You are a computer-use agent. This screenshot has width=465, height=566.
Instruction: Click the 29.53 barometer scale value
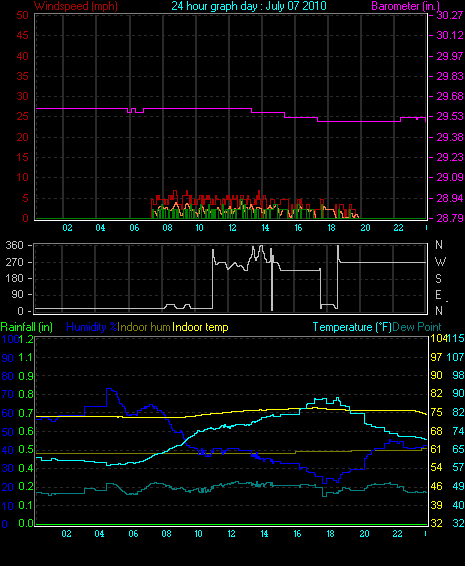450,117
